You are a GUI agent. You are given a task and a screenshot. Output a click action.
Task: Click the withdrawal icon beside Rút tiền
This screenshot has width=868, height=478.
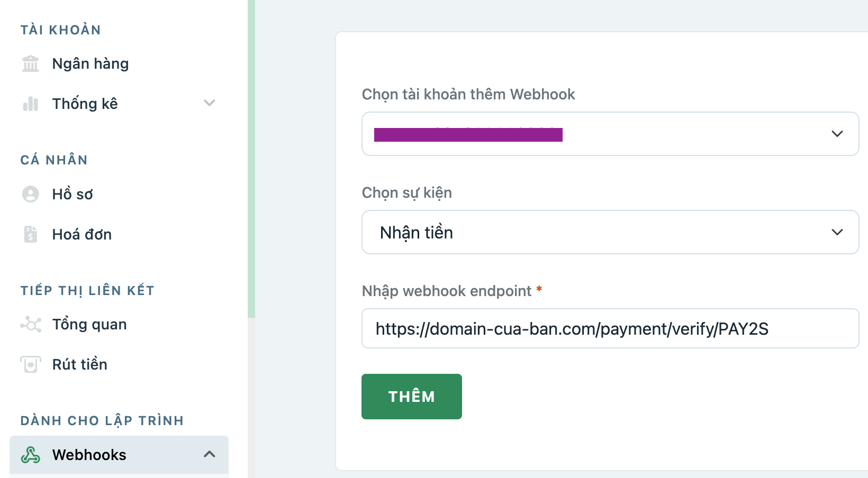pyautogui.click(x=31, y=364)
